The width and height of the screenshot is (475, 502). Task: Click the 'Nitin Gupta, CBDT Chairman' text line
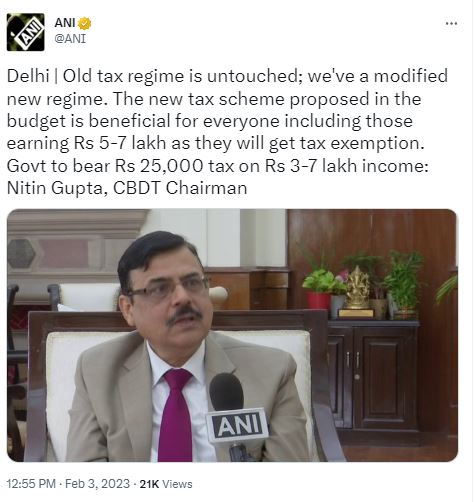[x=127, y=188]
